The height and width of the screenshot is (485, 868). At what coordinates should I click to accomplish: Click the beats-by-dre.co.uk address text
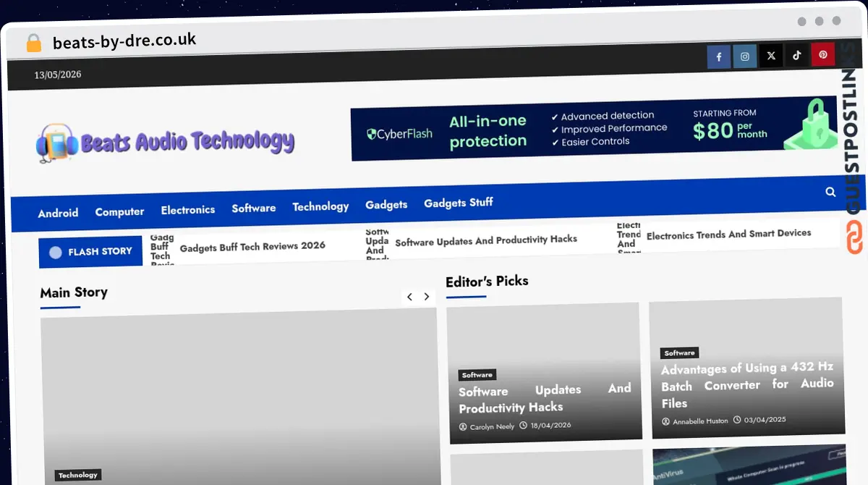[x=124, y=41]
